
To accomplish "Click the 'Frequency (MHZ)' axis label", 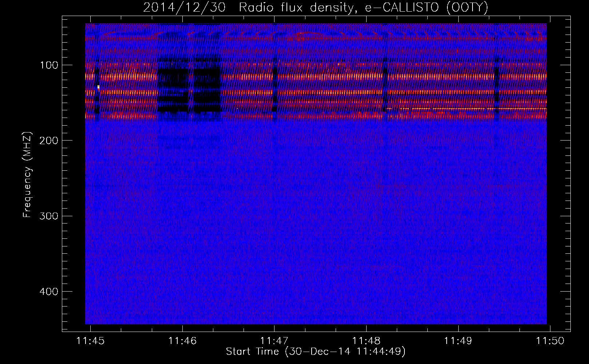I will pos(27,175).
